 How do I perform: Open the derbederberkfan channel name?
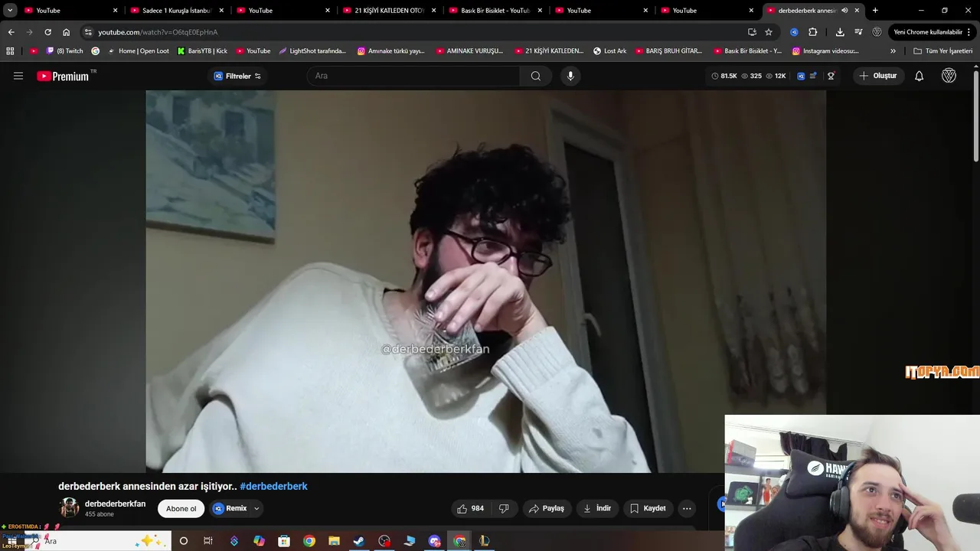coord(115,504)
